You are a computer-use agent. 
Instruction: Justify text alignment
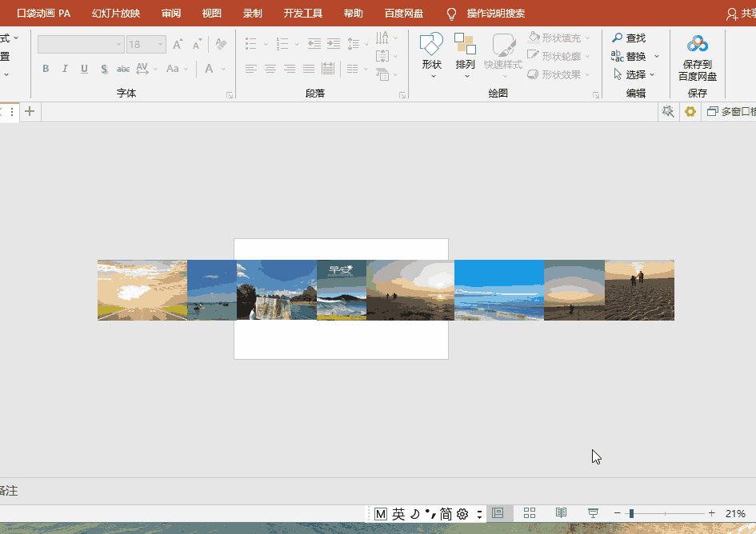[309, 69]
